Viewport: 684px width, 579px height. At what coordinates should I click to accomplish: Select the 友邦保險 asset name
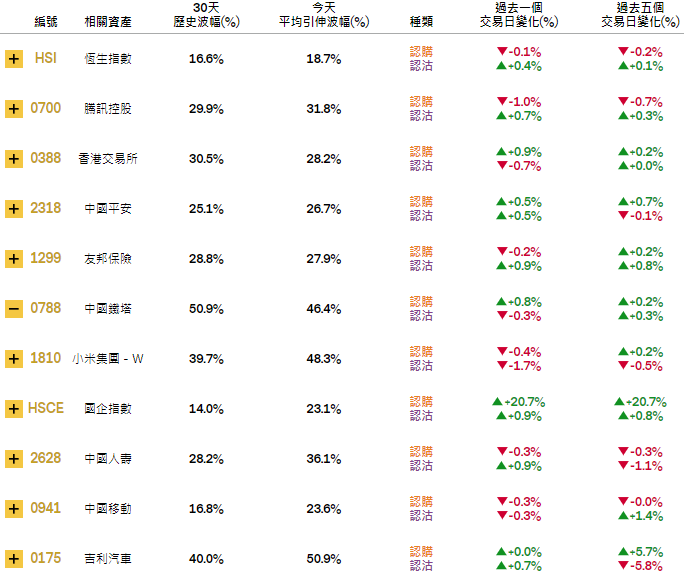108,259
